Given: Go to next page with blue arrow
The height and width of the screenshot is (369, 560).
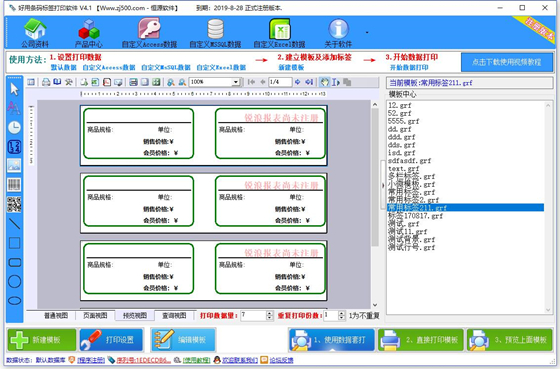Looking at the screenshot, I should click(x=298, y=82).
